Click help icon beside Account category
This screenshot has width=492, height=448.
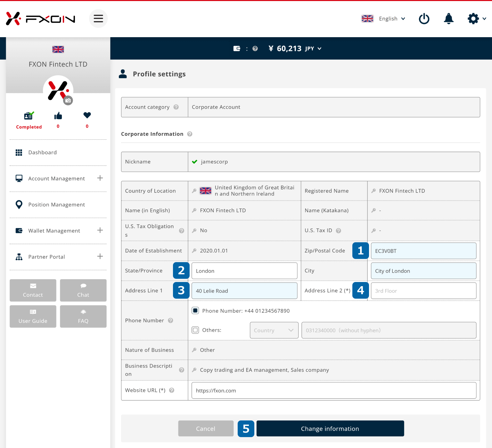tap(176, 107)
